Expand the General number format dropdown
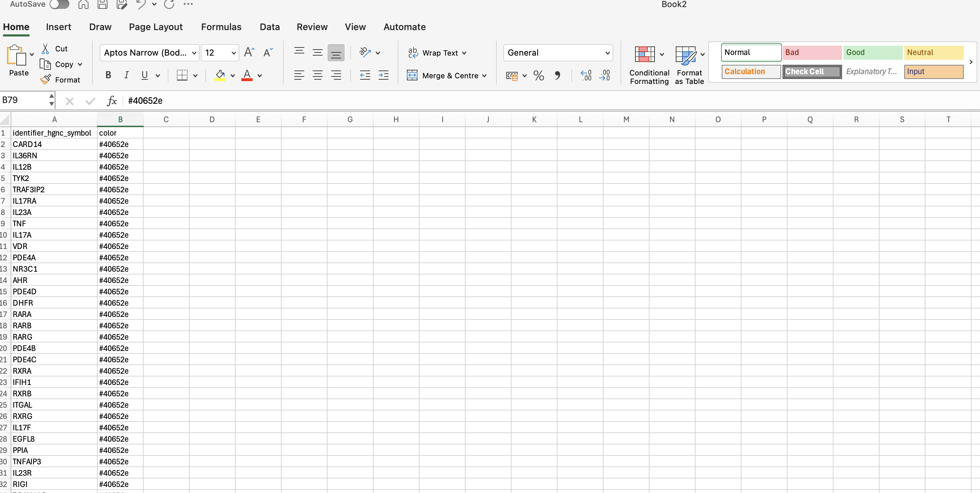The width and height of the screenshot is (980, 493). (607, 53)
